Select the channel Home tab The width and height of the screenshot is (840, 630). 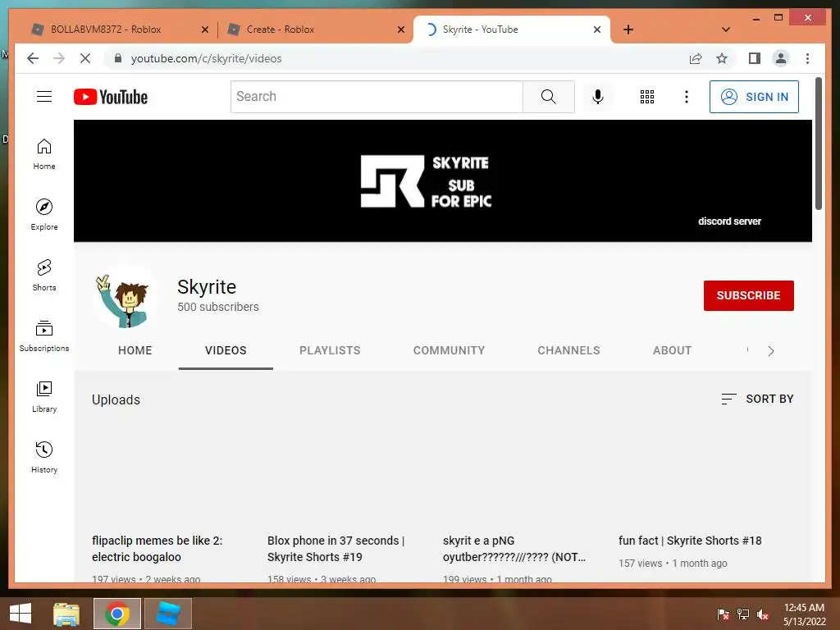click(x=135, y=350)
